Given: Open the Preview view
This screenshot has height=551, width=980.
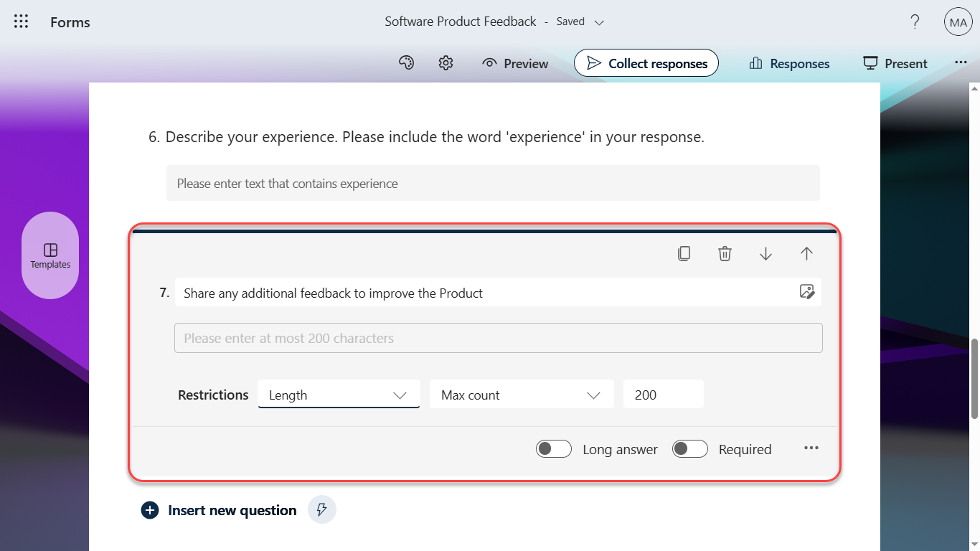Looking at the screenshot, I should (x=515, y=63).
